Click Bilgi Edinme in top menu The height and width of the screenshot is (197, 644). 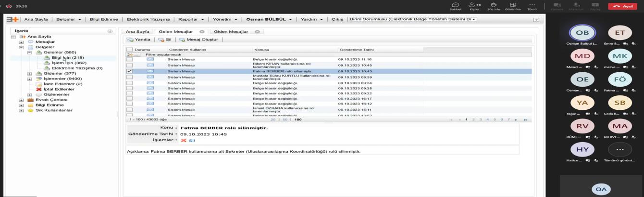[x=104, y=19]
